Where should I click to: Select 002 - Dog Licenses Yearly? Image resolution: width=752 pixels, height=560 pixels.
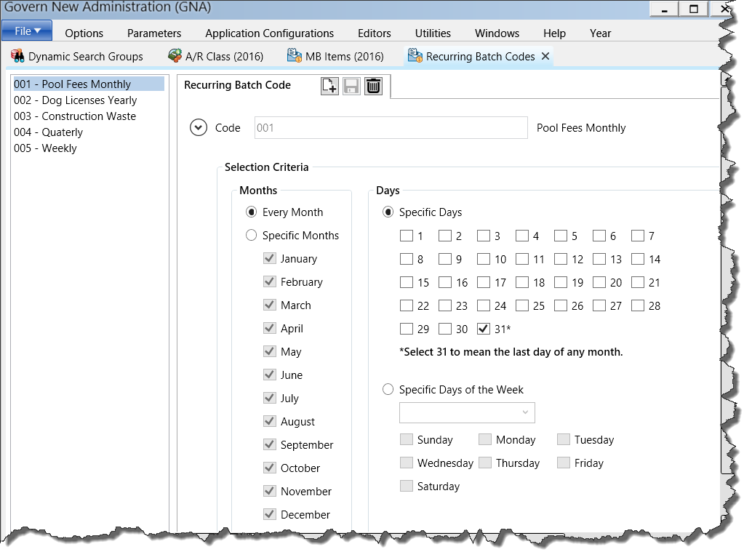pos(75,100)
